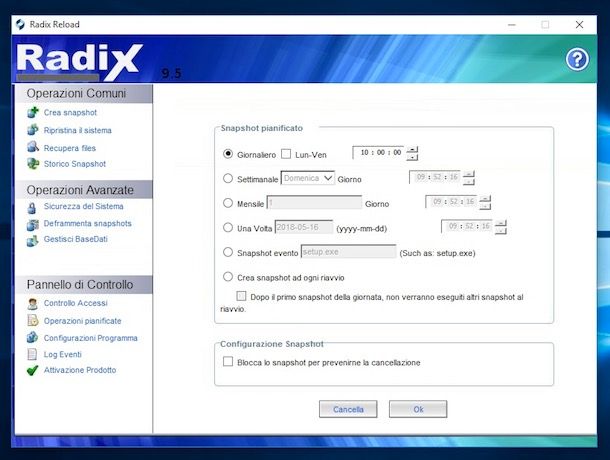Minimize the Radix Reload window
The height and width of the screenshot is (460, 610).
coord(512,25)
